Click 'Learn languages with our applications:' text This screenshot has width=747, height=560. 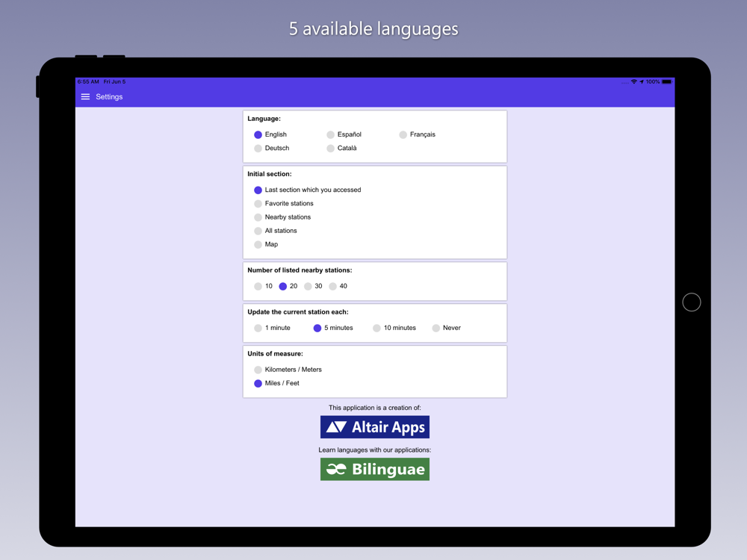click(x=375, y=450)
